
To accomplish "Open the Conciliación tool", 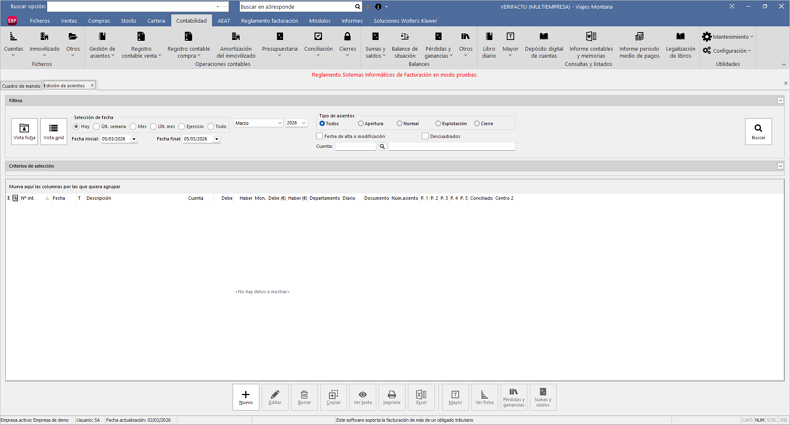I will coord(318,43).
